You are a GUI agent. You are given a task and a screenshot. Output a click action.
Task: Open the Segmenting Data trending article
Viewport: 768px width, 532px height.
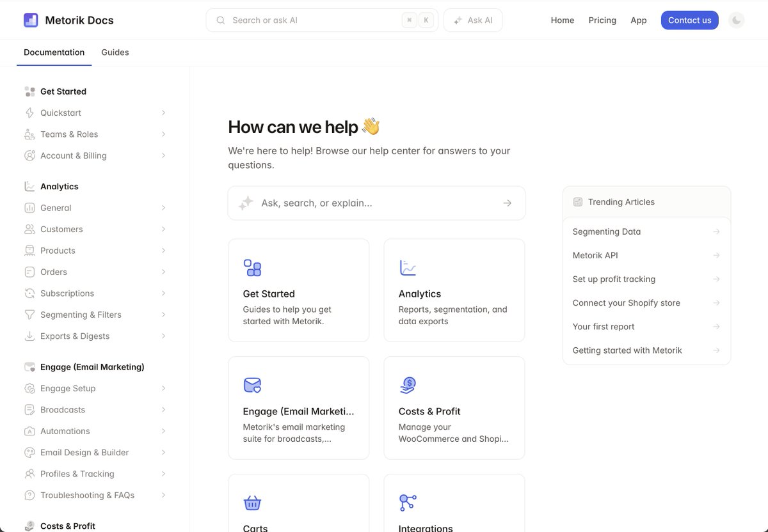click(x=646, y=231)
